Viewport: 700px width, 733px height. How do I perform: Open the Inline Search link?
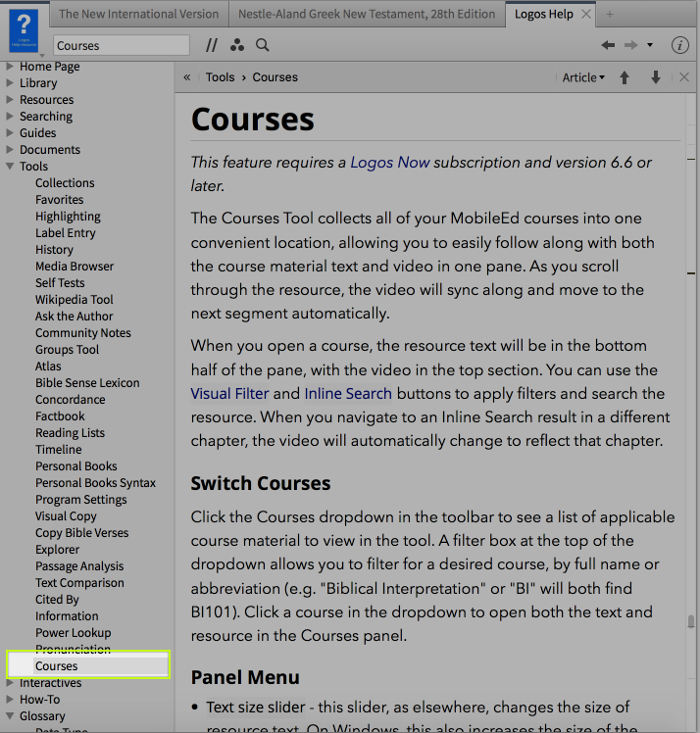(x=348, y=394)
